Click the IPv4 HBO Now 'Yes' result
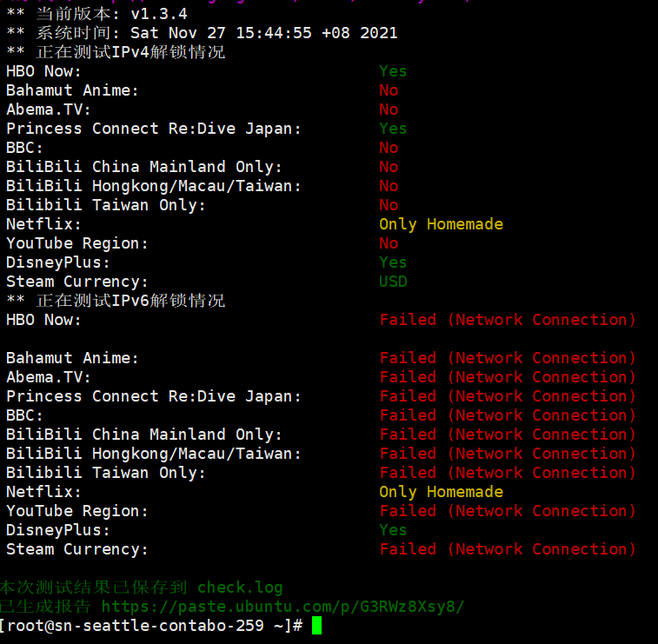This screenshot has height=644, width=658. pyautogui.click(x=393, y=71)
